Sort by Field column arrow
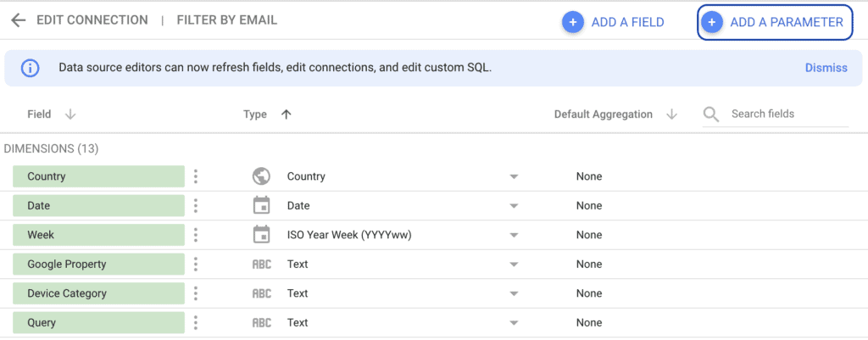The height and width of the screenshot is (340, 868). pyautogui.click(x=70, y=114)
